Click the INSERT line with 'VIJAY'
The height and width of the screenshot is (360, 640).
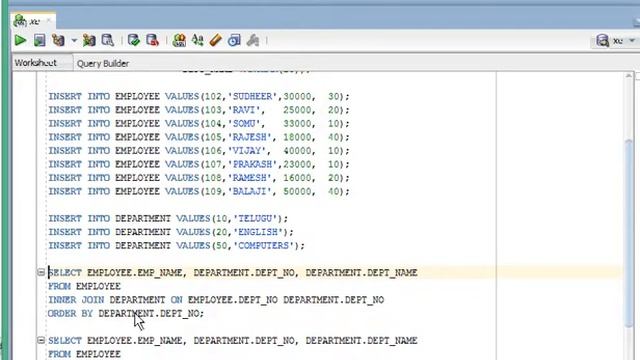tap(199, 151)
